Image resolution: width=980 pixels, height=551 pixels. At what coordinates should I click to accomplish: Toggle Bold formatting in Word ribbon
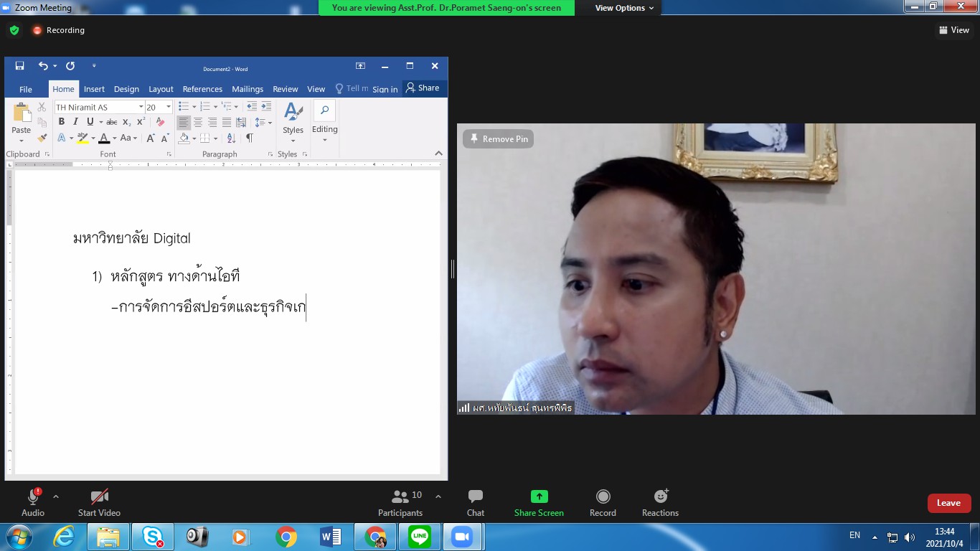pyautogui.click(x=62, y=122)
